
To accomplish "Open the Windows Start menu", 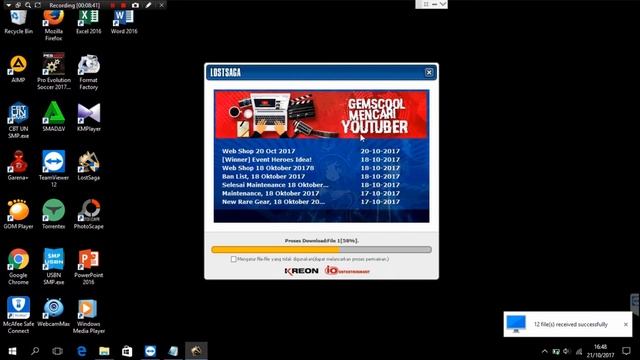I will [x=12, y=351].
